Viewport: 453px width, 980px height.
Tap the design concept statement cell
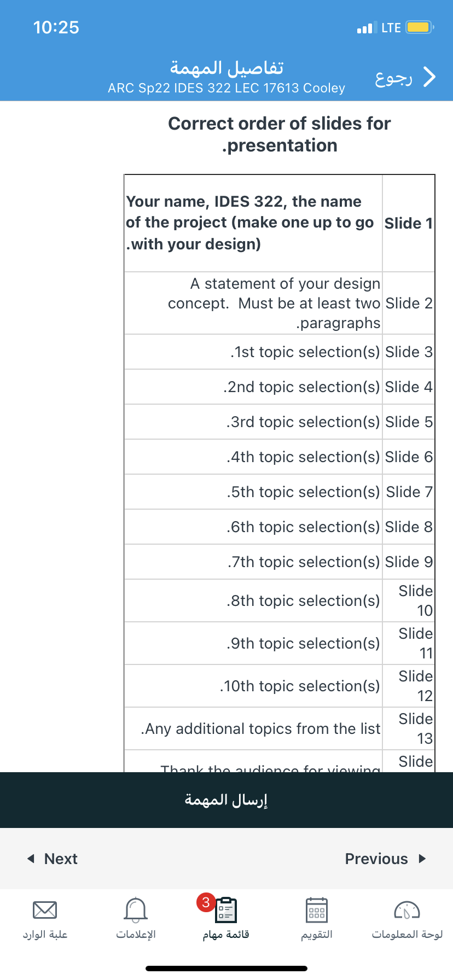[253, 303]
